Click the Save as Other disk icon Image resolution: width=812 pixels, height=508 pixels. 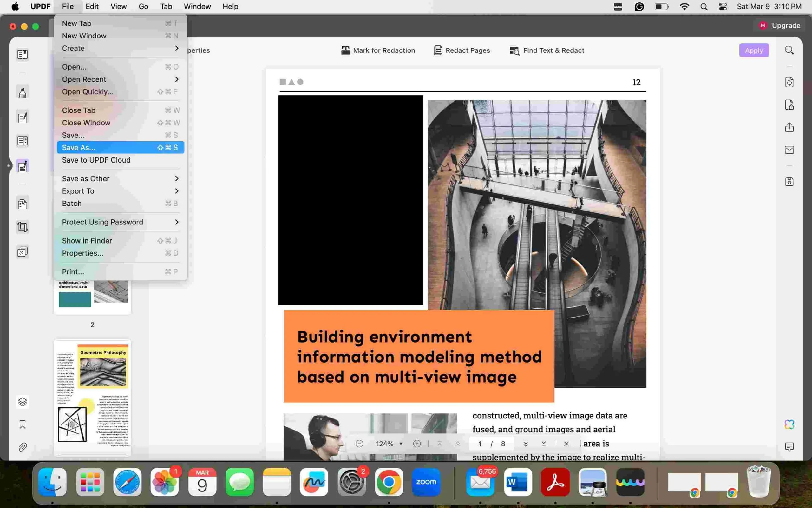coord(789,182)
